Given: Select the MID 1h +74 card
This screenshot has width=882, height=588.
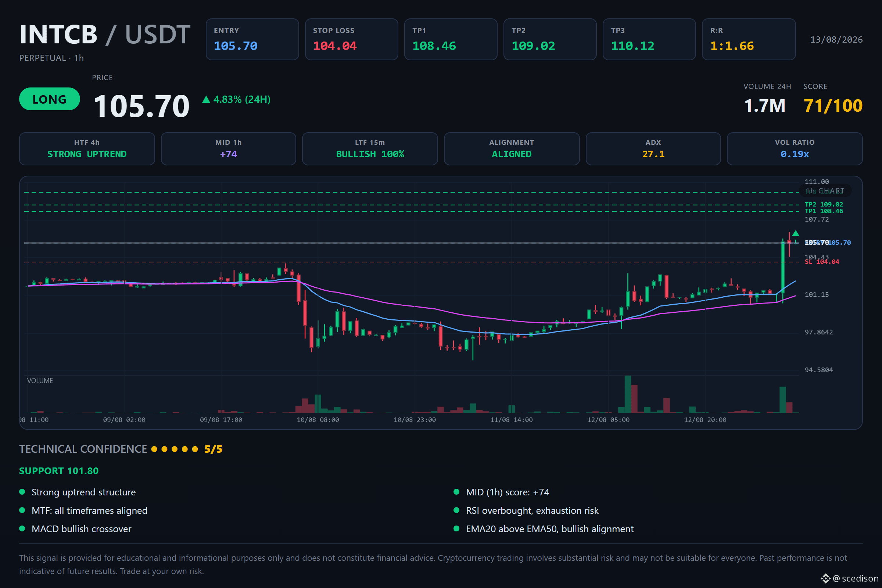Looking at the screenshot, I should click(228, 149).
